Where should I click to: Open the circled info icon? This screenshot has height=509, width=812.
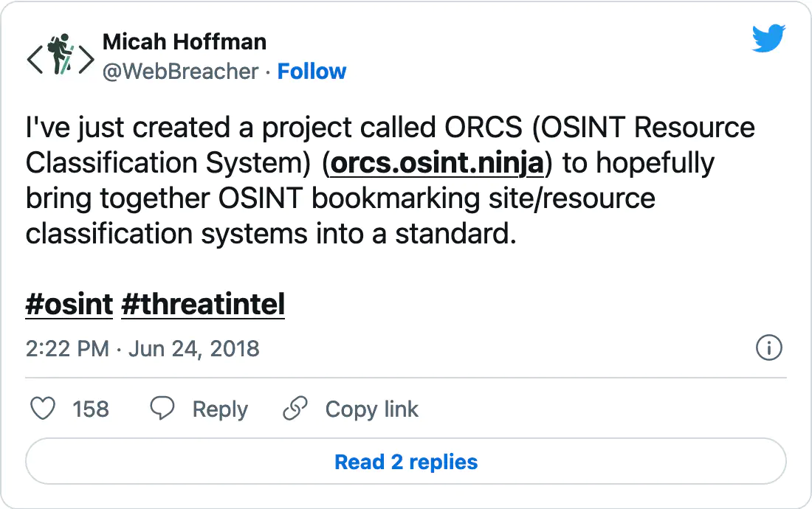coord(768,347)
